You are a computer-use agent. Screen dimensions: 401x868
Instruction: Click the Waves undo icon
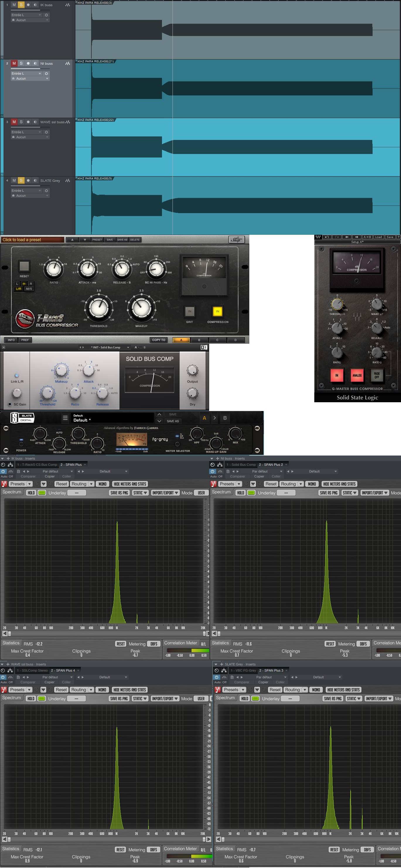[x=327, y=237]
